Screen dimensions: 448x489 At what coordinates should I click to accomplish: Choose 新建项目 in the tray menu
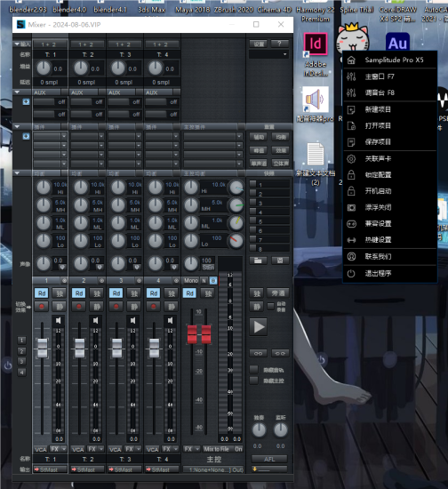tap(389, 109)
